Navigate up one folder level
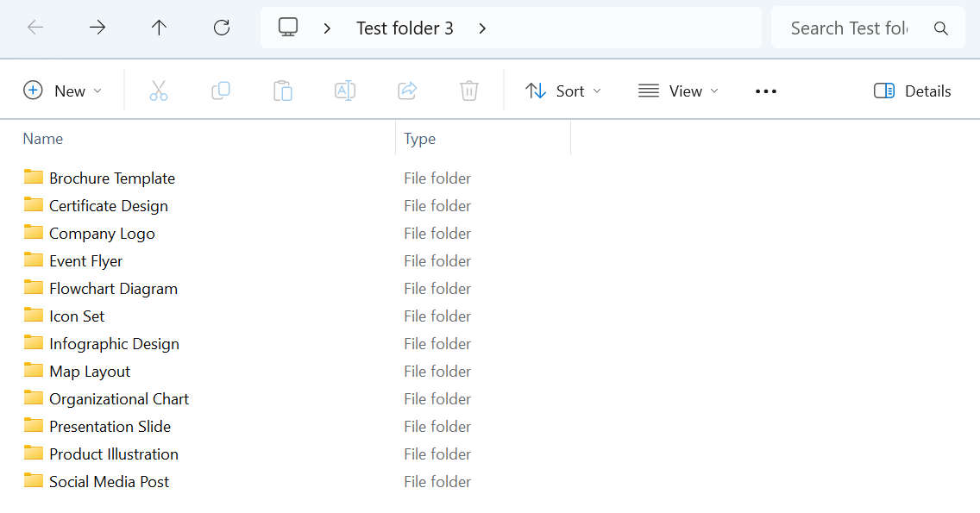This screenshot has width=980, height=513. 160,27
